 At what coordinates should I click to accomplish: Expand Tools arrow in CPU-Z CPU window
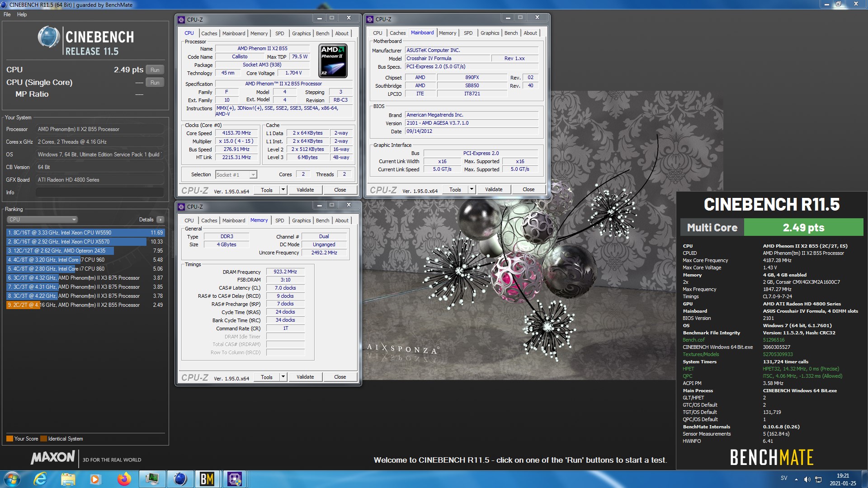(283, 190)
